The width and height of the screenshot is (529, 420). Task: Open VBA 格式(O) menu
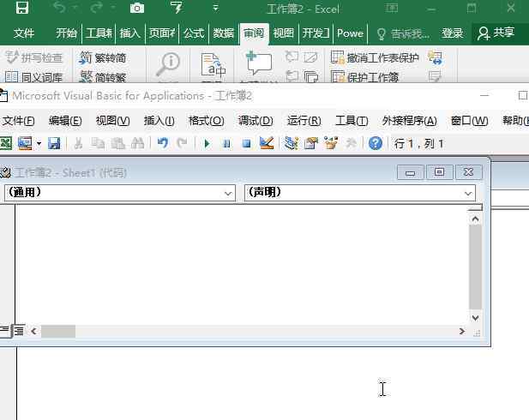pos(207,121)
